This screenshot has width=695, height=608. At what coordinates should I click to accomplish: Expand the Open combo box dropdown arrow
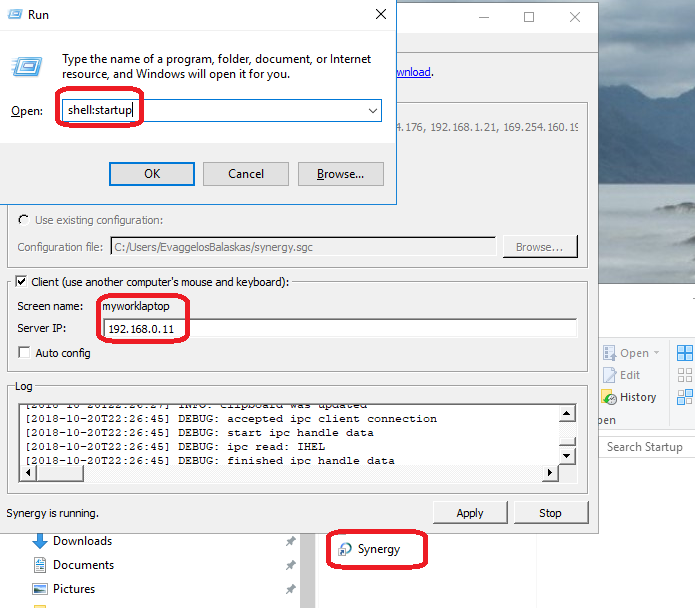pos(372,110)
